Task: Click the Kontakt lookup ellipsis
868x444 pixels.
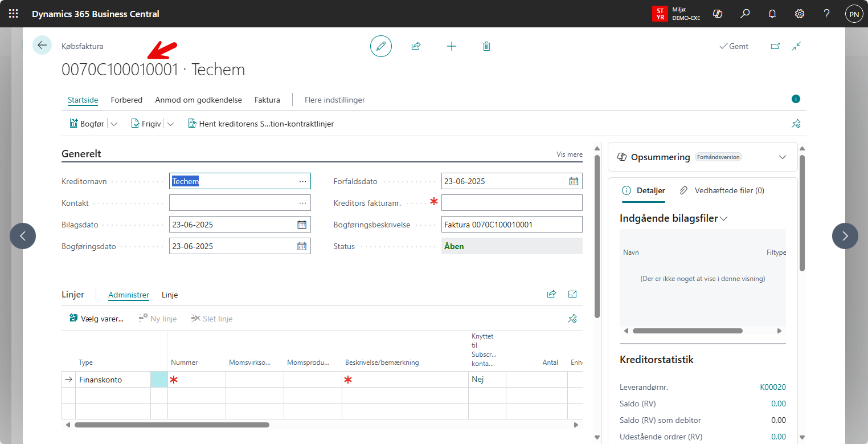Action: (302, 203)
